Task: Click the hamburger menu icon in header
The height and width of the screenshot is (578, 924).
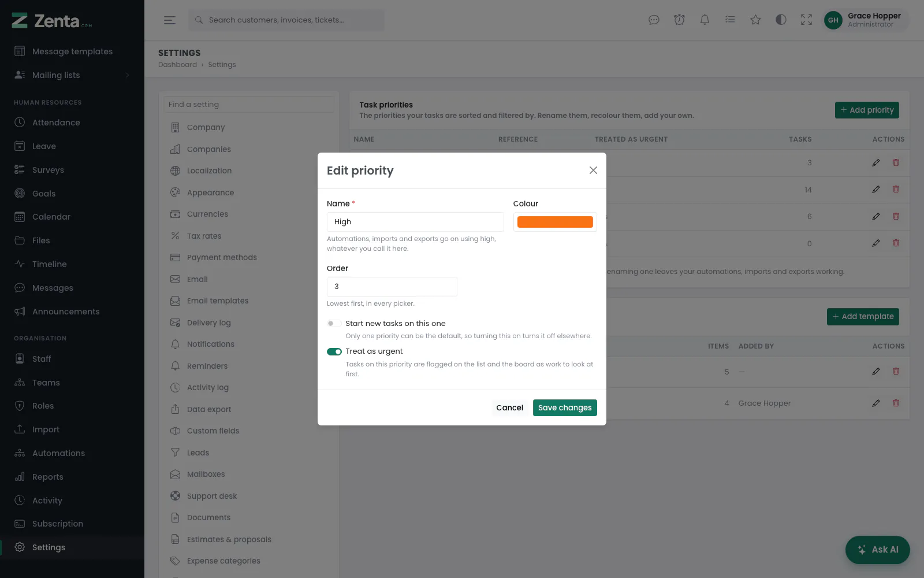Action: 169,20
